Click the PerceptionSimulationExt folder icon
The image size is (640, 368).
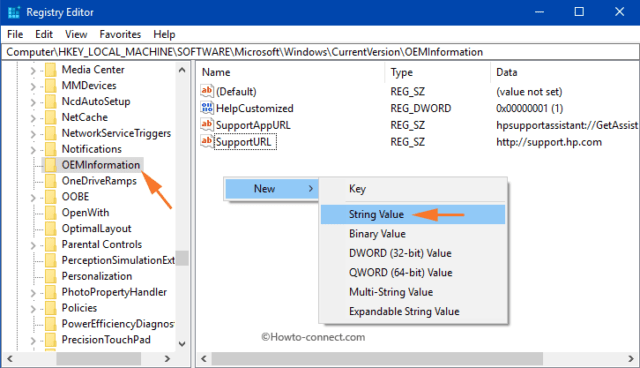point(51,261)
